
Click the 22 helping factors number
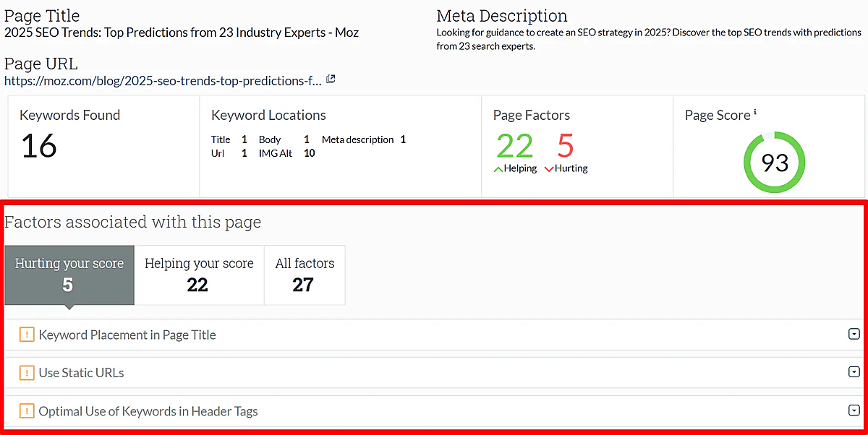tap(515, 146)
